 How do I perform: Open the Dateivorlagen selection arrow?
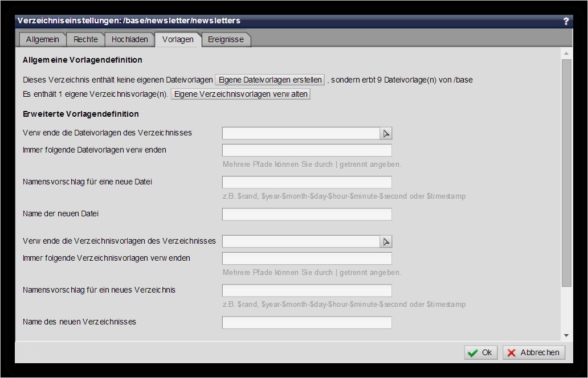tap(386, 133)
